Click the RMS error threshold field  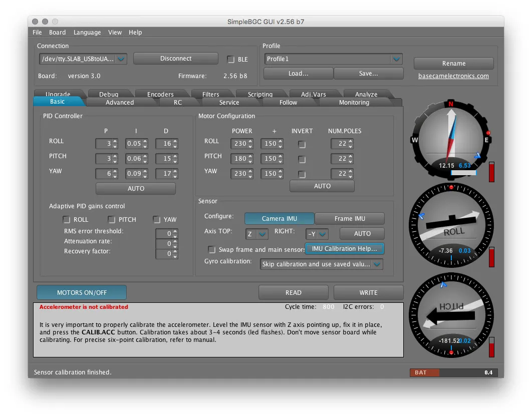[x=163, y=233]
